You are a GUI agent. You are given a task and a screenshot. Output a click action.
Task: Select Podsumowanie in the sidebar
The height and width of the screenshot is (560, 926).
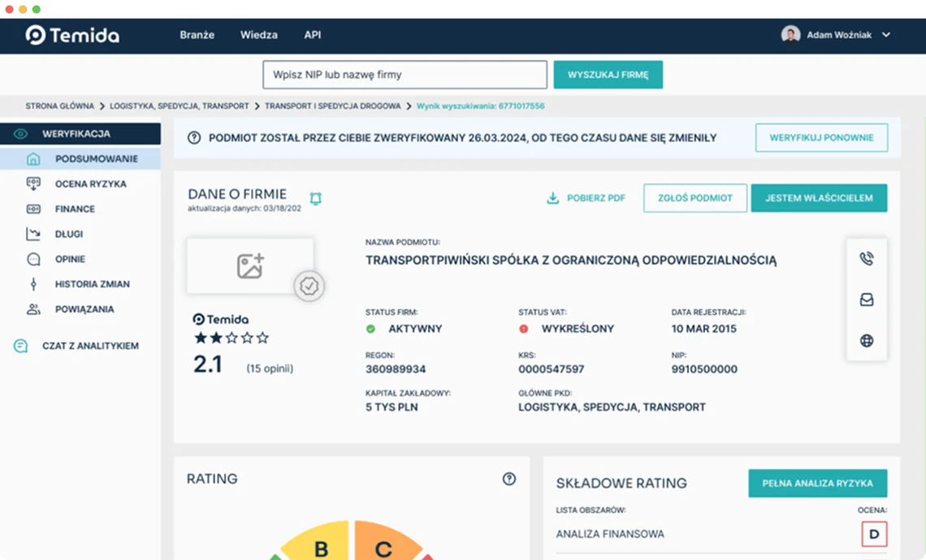[x=80, y=159]
